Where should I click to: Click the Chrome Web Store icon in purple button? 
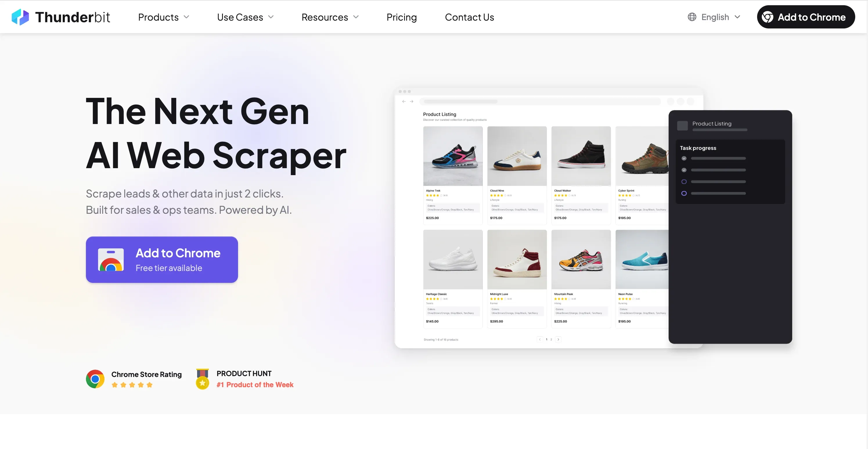coord(111,260)
